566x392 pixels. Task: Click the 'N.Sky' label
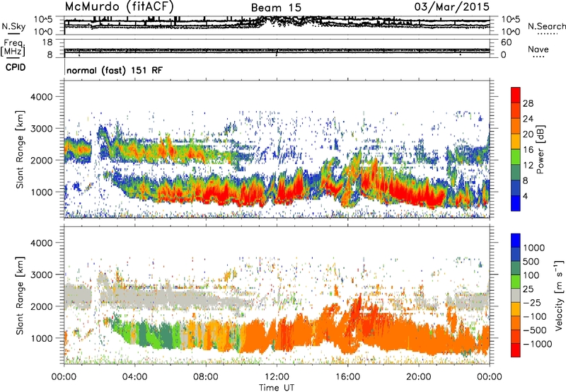(x=13, y=26)
